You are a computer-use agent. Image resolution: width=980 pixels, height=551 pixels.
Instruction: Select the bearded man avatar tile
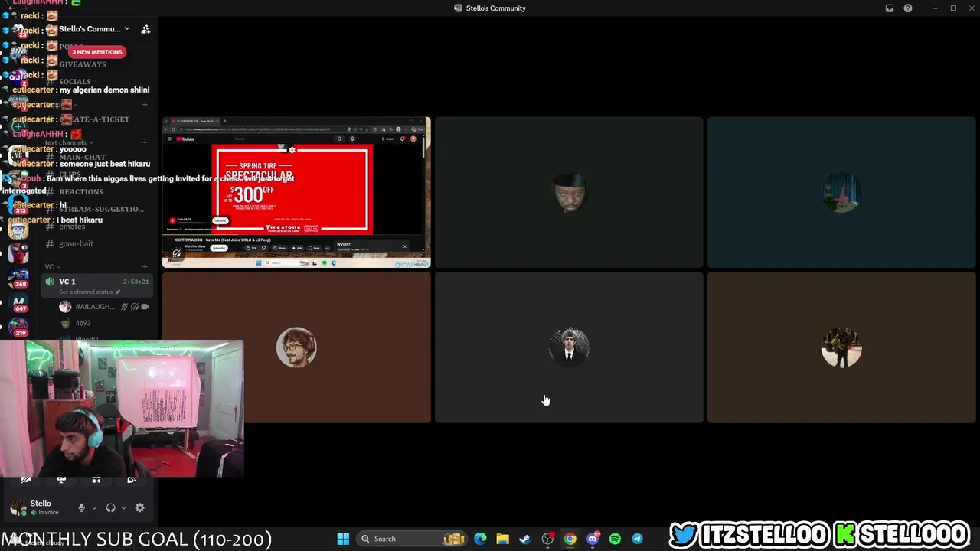click(296, 347)
